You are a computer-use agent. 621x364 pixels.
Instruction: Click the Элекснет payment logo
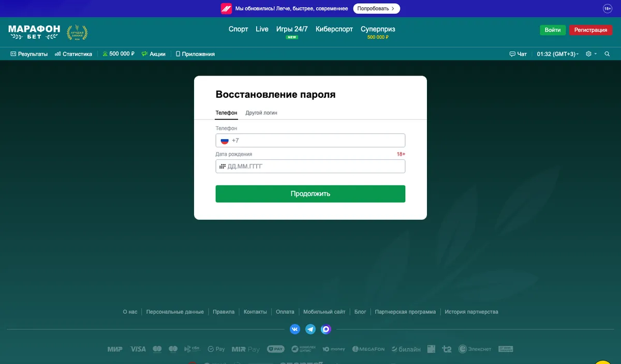coord(475,350)
